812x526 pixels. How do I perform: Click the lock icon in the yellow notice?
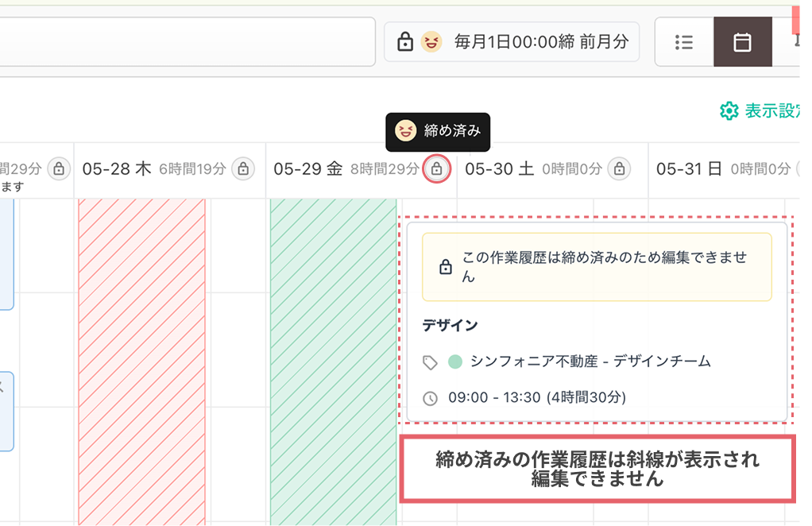[x=446, y=267]
